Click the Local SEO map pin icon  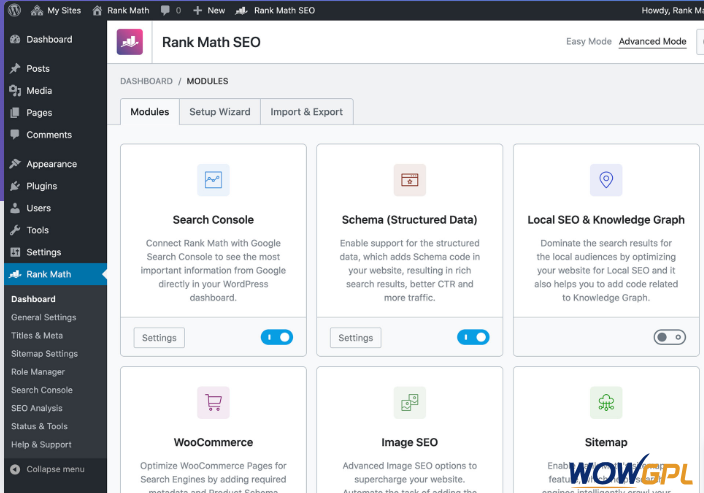[606, 180]
